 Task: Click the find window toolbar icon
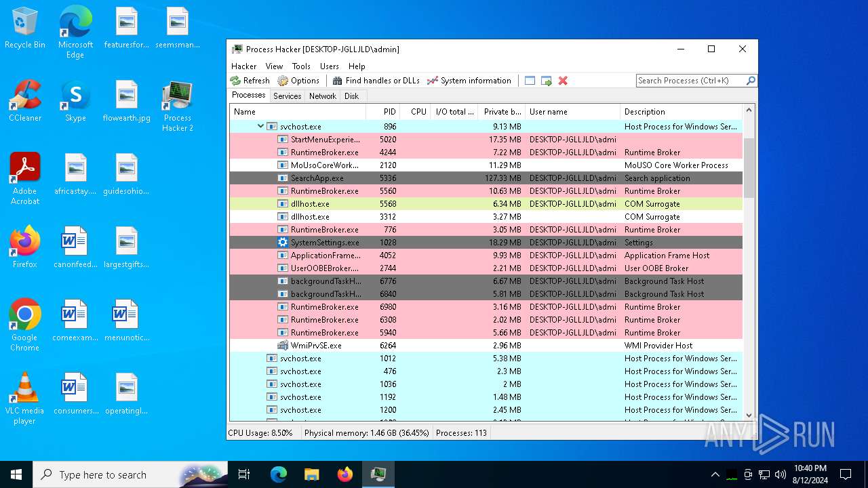pyautogui.click(x=530, y=81)
